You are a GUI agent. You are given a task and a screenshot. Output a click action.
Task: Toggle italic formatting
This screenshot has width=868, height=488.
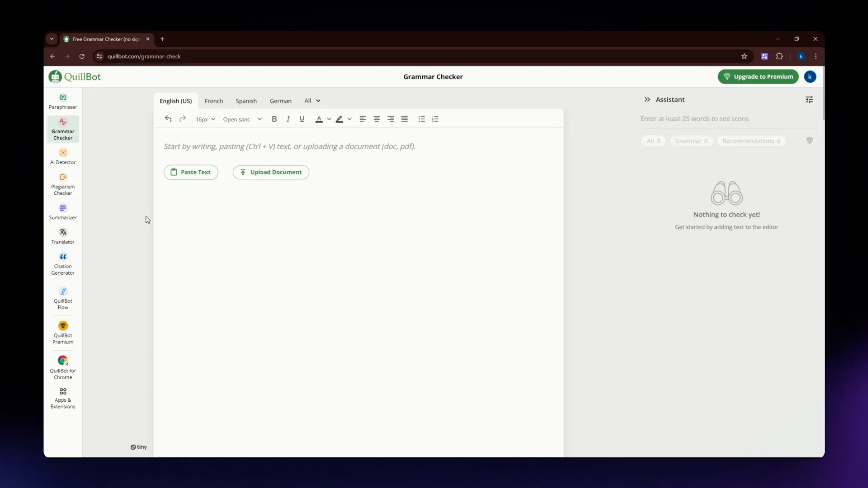point(288,119)
